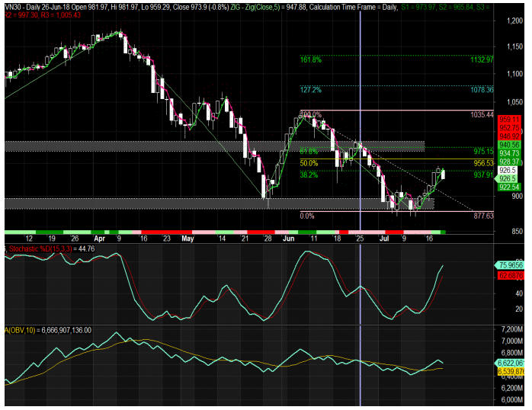Viewport: 532px width, 410px height.
Task: Click the OBV,10 indicator title
Action: click(x=20, y=330)
